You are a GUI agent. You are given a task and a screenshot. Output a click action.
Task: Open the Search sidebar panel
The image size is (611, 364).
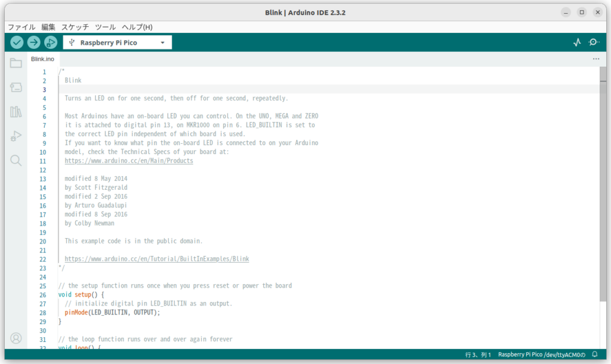(x=16, y=160)
